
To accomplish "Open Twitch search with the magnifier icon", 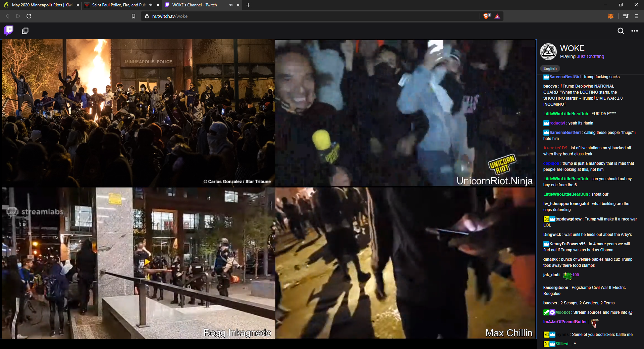I will coord(621,31).
